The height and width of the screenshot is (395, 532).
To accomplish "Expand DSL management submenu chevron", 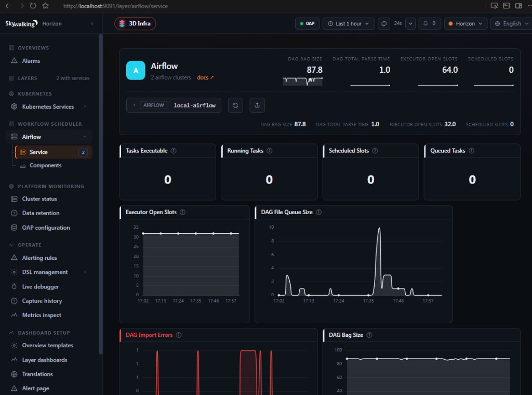I will click(85, 272).
